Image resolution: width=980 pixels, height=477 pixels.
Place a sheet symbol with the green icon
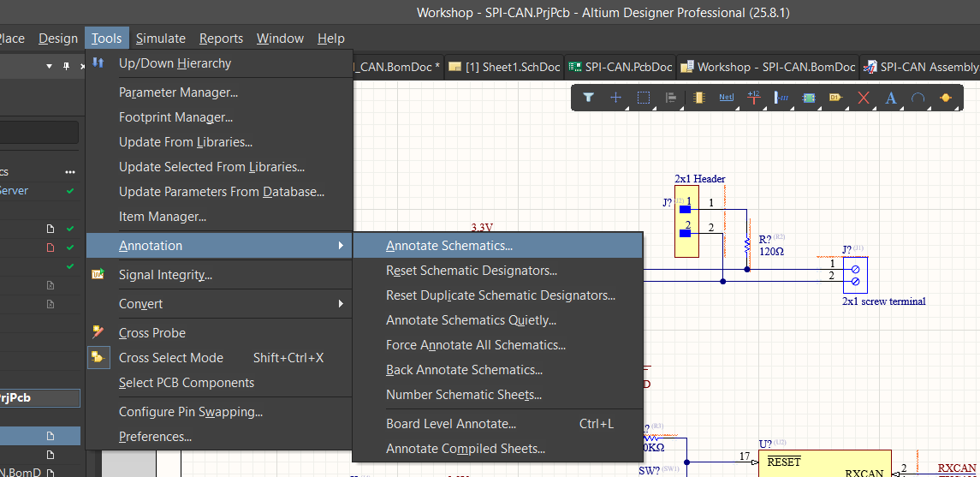(x=809, y=98)
